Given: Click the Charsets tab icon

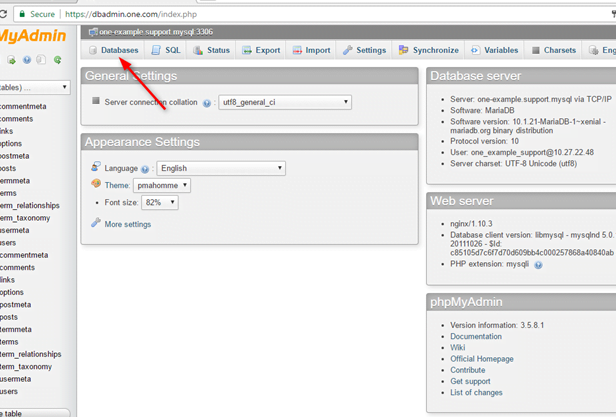Looking at the screenshot, I should (x=535, y=50).
